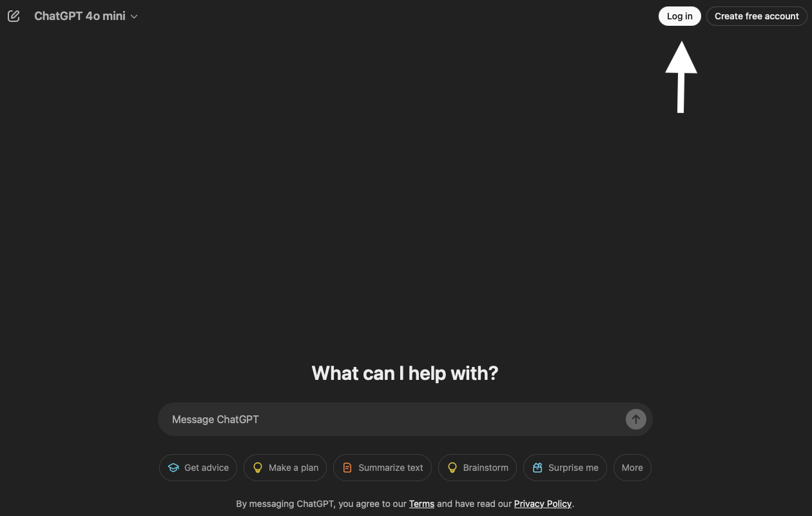
Task: Click the Log in button
Action: point(679,16)
